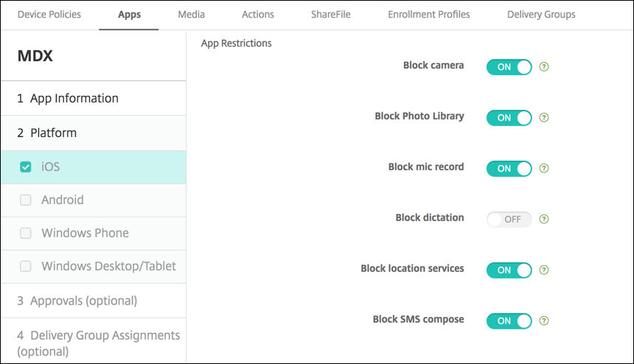Click help icon next to Block camera
The height and width of the screenshot is (364, 634).
544,66
